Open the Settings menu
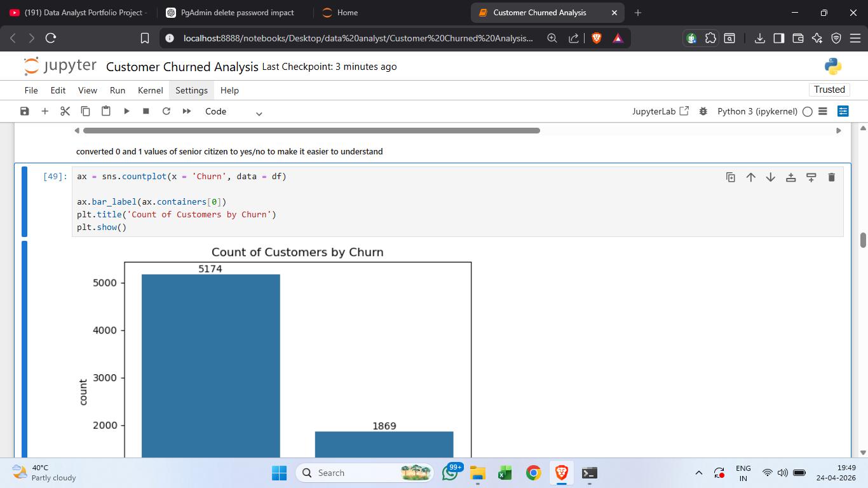 [191, 90]
